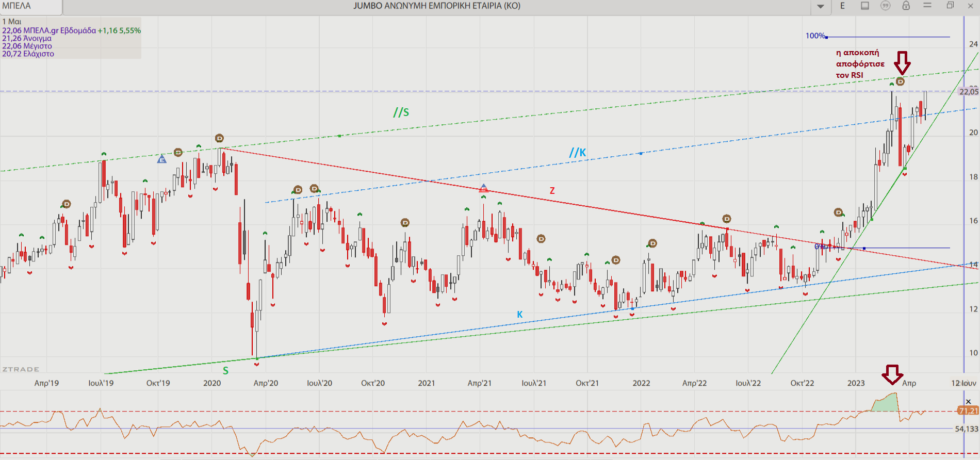The image size is (980, 460).
Task: Click the '21,26 Άνοιγμα' info line
Action: click(x=27, y=38)
